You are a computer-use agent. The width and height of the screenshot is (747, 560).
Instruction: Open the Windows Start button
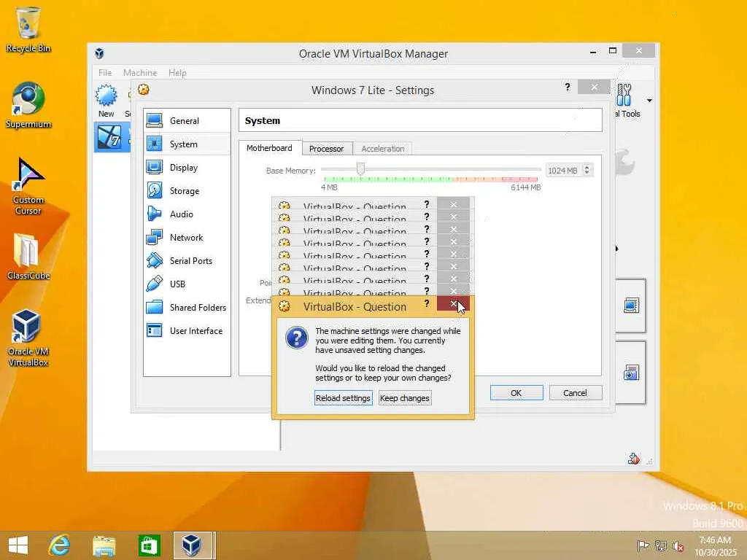(18, 545)
